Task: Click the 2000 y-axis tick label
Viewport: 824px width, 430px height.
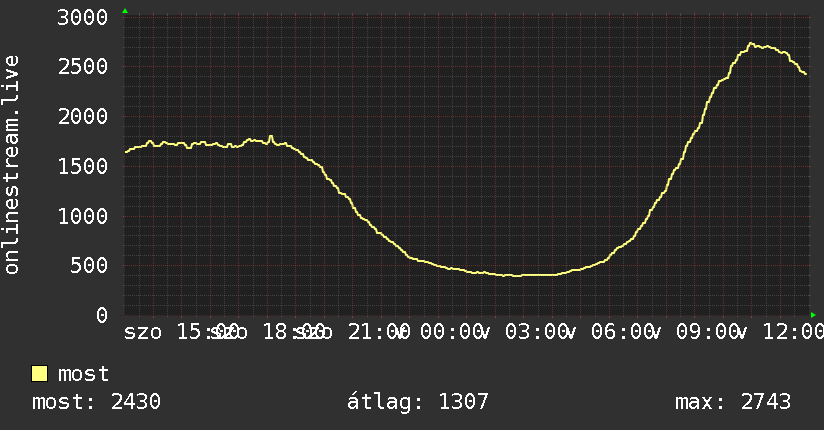Action: (83, 117)
